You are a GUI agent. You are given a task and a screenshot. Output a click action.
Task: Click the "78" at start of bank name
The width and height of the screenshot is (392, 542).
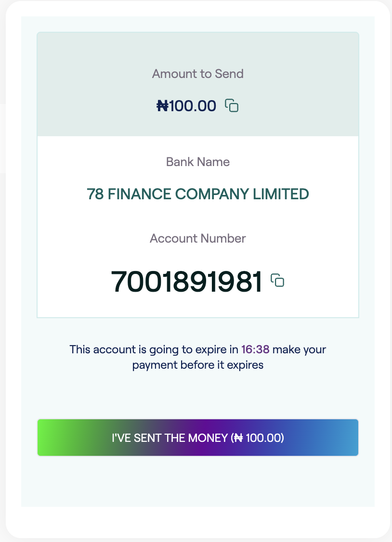coord(94,194)
